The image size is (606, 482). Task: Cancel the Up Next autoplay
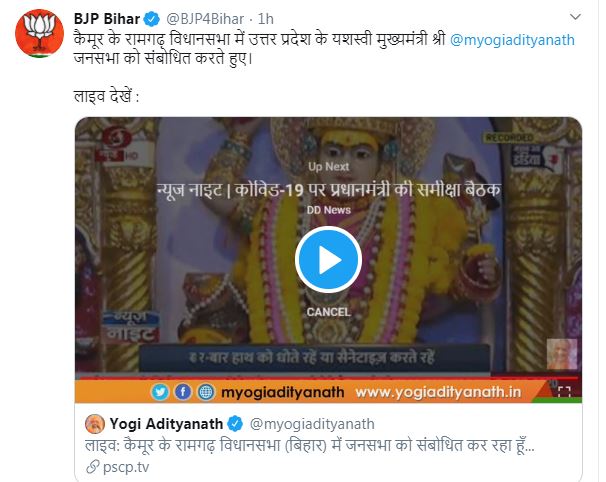coord(328,312)
